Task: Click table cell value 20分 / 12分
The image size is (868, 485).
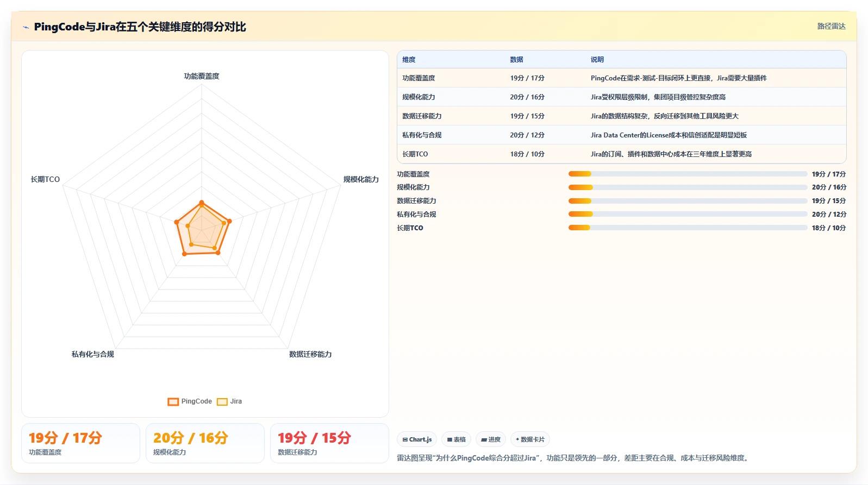Action: tap(527, 135)
